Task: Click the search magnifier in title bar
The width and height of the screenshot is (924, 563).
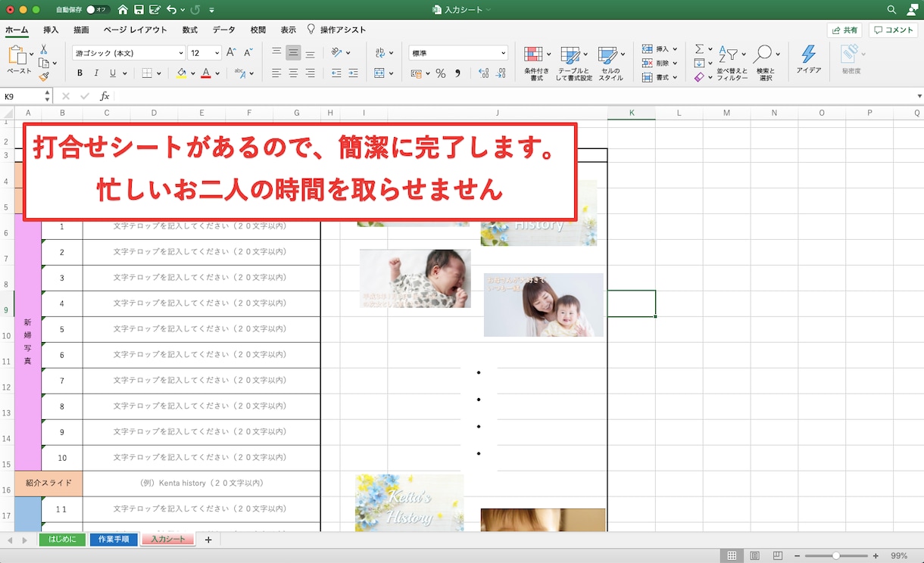Action: (891, 10)
